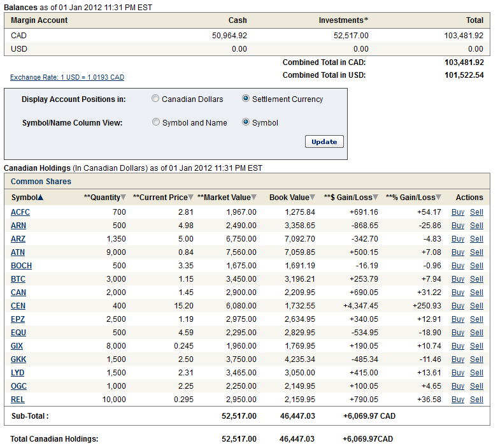Buy more GIX shares
Image resolution: width=498 pixels, height=448 pixels.
coord(457,346)
